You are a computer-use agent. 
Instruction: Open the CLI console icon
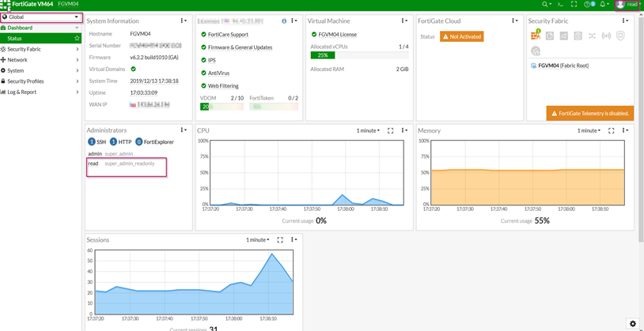coord(561,5)
